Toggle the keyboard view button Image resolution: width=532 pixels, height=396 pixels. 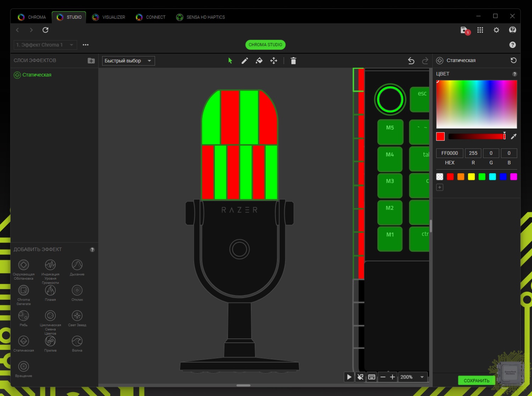[372, 377]
